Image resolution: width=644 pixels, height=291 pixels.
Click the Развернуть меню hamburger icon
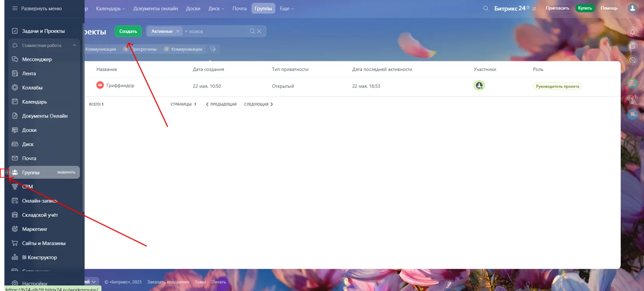tap(15, 8)
